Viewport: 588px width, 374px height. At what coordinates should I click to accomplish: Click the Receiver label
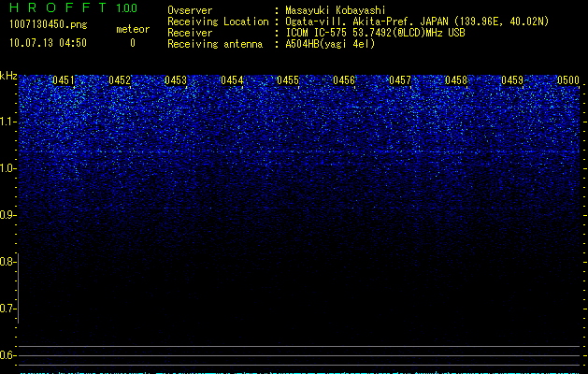tap(190, 33)
